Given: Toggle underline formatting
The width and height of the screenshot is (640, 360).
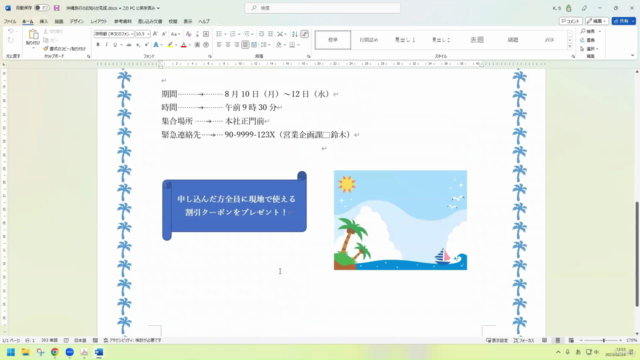Looking at the screenshot, I should tap(115, 45).
